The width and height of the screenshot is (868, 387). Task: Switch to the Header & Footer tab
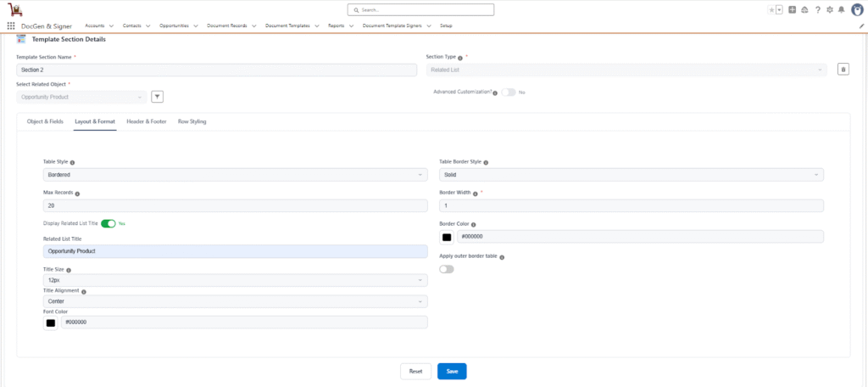pos(146,121)
